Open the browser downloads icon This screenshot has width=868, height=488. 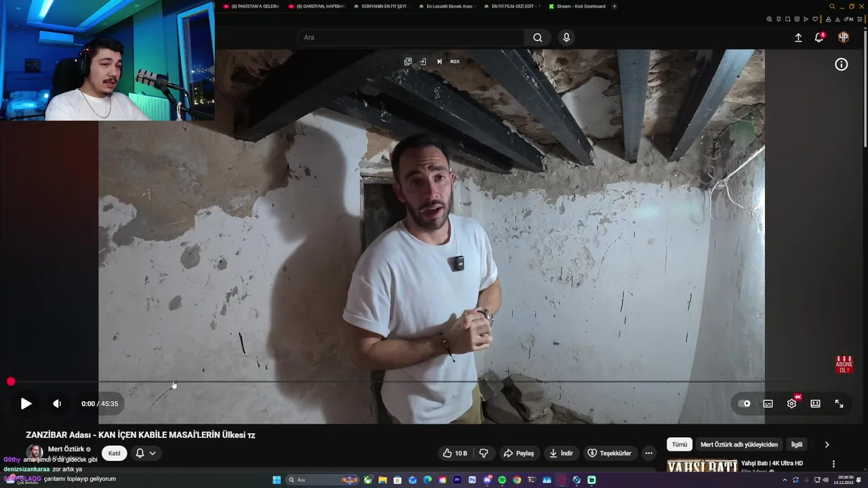click(x=837, y=19)
